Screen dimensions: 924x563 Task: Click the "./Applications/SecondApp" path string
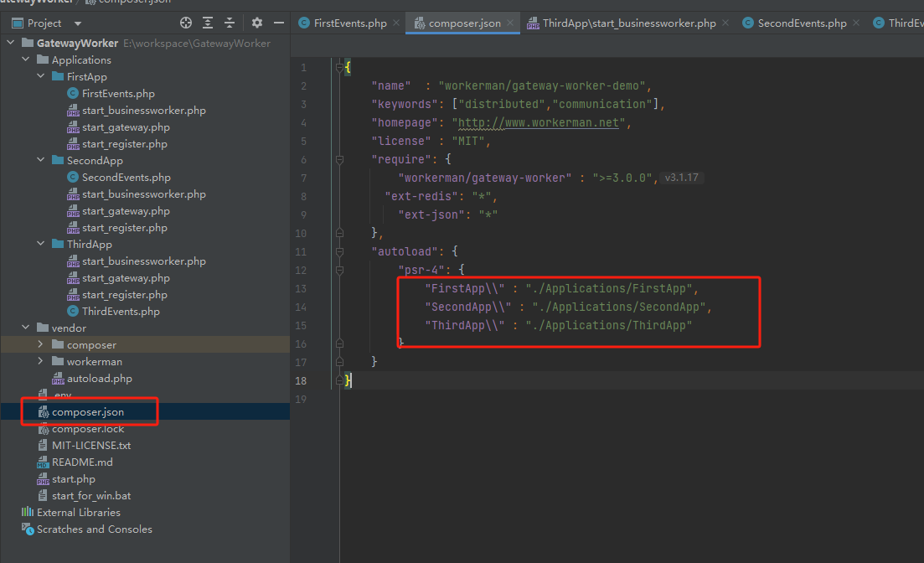619,307
